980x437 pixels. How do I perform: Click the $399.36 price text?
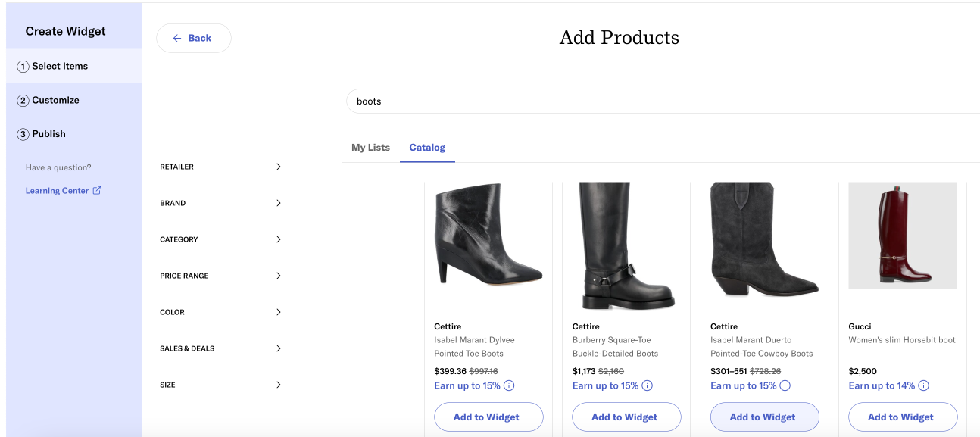[x=450, y=371]
